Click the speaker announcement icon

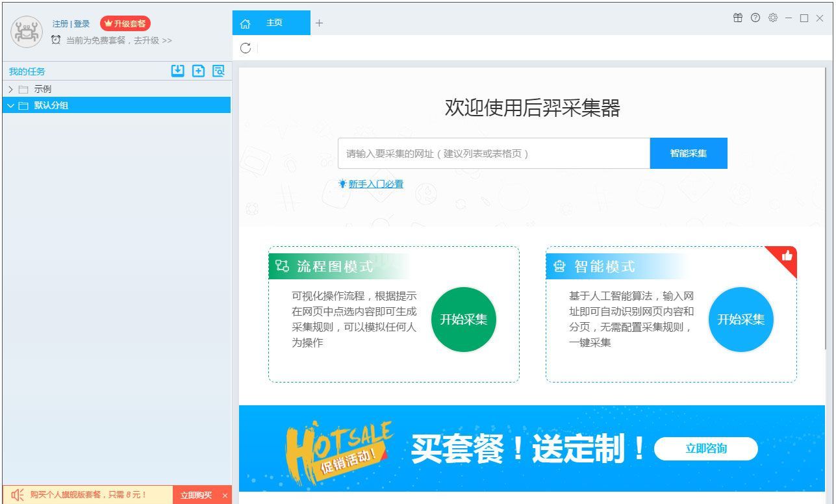18,495
